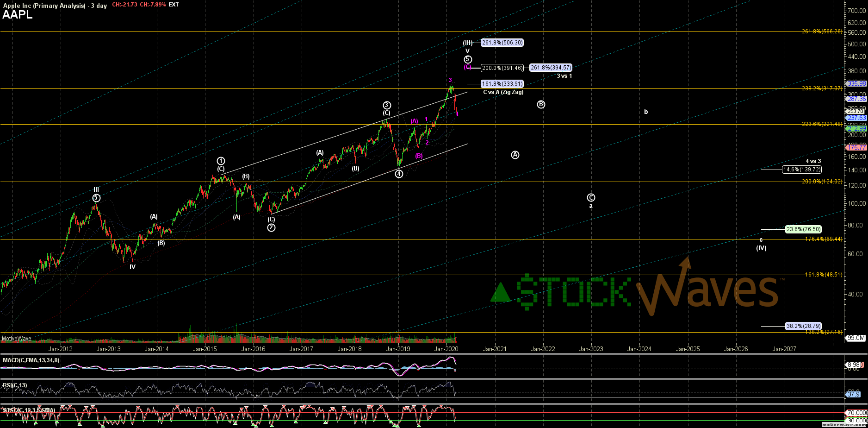Select the circled 2 wave label at 2016 low
Image resolution: width=868 pixels, height=428 pixels.
coord(272,227)
